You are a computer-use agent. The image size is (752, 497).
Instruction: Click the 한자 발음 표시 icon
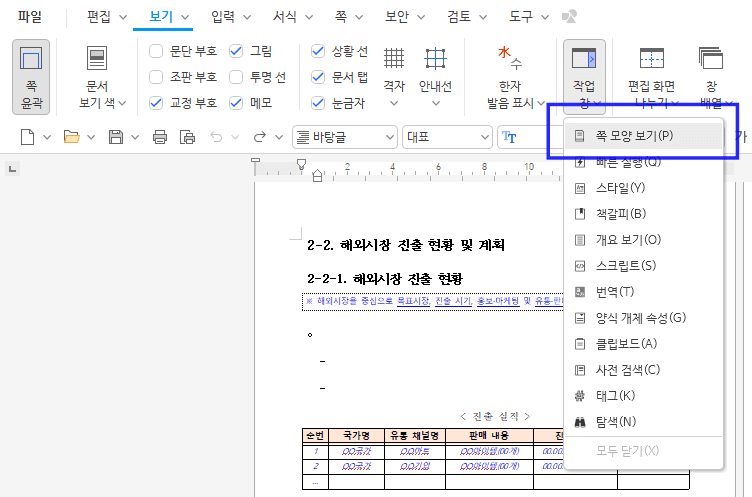click(510, 58)
